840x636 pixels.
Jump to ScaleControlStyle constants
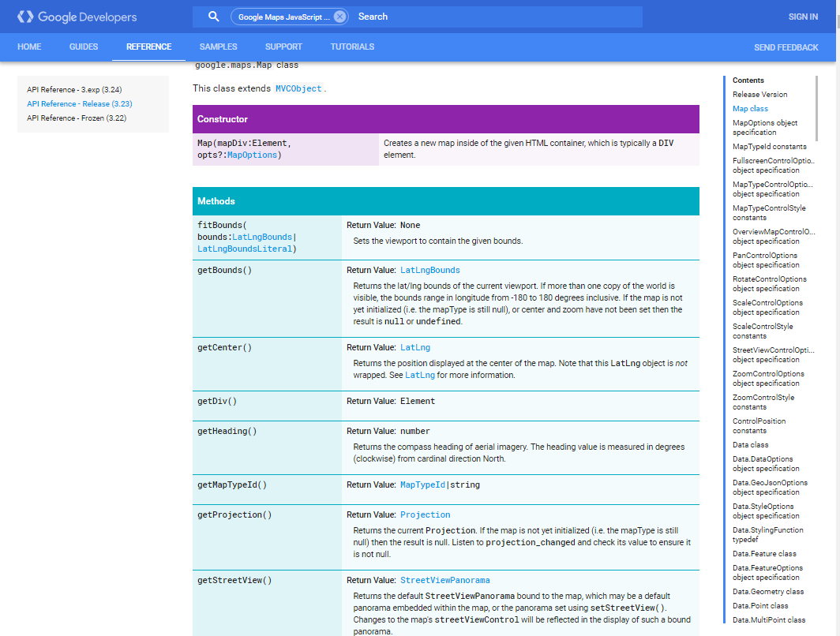pyautogui.click(x=763, y=331)
